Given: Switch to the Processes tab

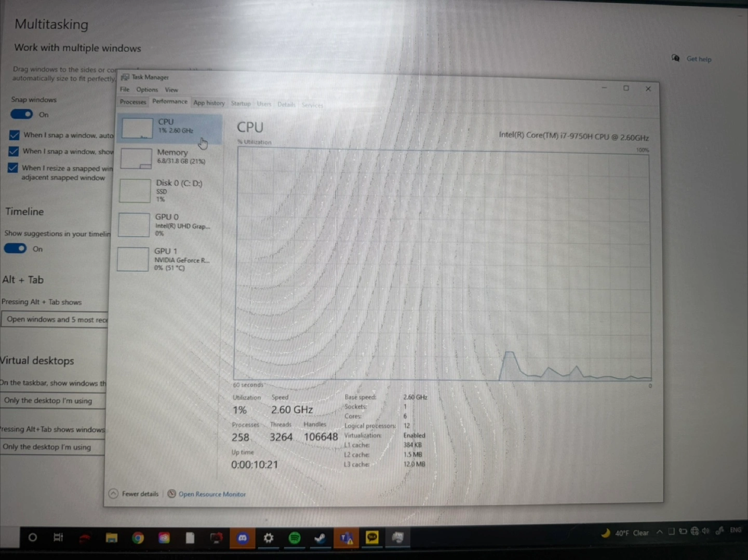Looking at the screenshot, I should (133, 102).
